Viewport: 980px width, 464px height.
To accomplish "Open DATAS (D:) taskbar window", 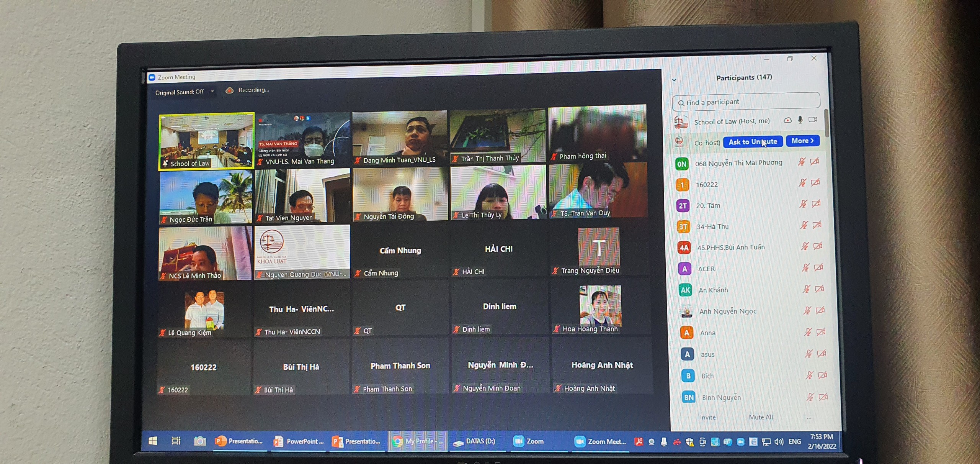I will [474, 441].
